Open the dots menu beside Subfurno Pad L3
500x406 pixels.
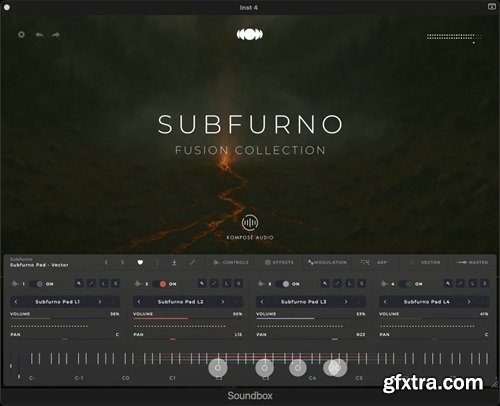359,302
